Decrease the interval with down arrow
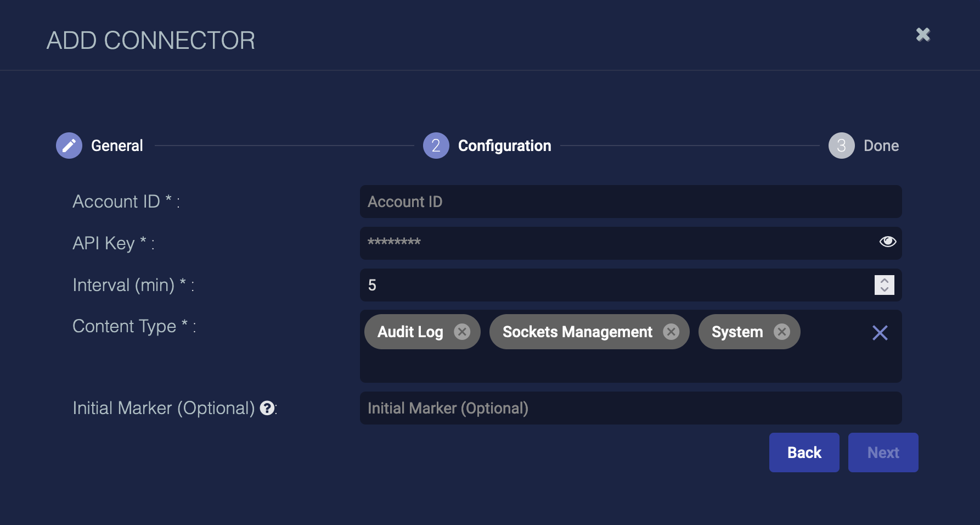The width and height of the screenshot is (980, 525). [884, 289]
